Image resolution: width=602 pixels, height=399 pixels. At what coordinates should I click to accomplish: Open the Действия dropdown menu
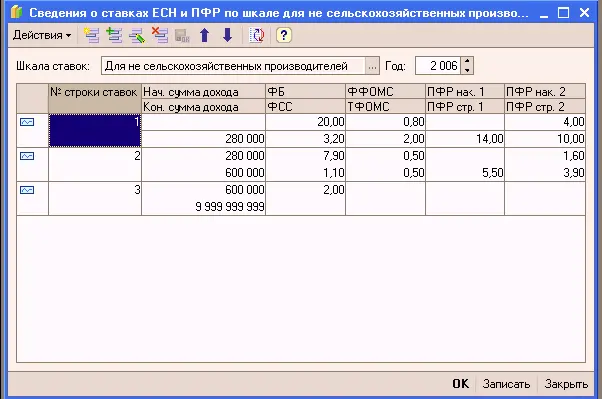[x=41, y=35]
